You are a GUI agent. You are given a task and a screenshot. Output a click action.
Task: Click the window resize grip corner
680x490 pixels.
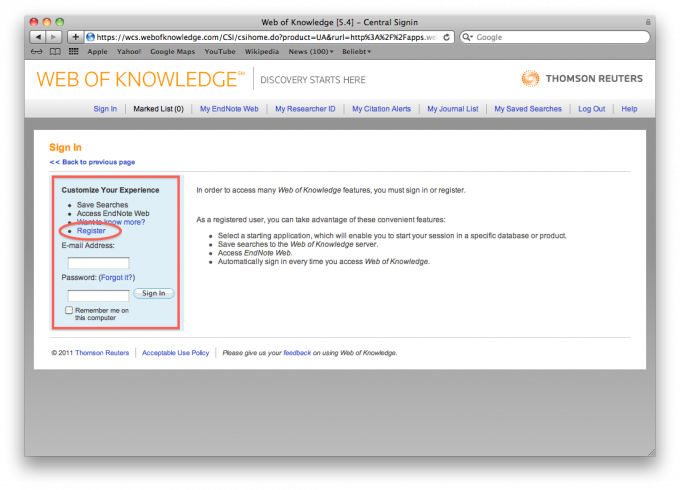pyautogui.click(x=651, y=452)
